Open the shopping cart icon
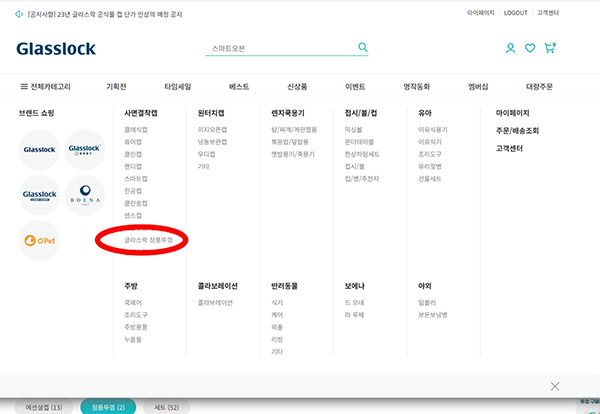 [x=550, y=48]
